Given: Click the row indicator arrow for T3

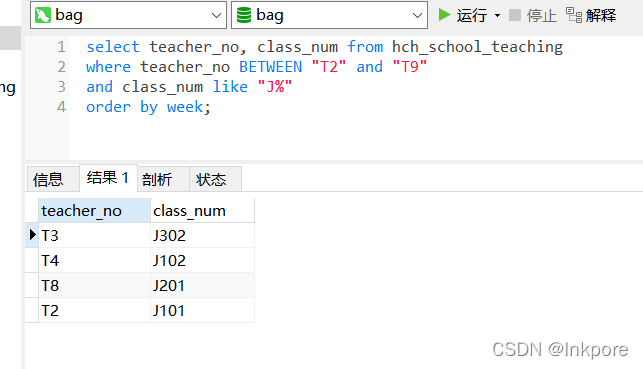Looking at the screenshot, I should (x=32, y=235).
